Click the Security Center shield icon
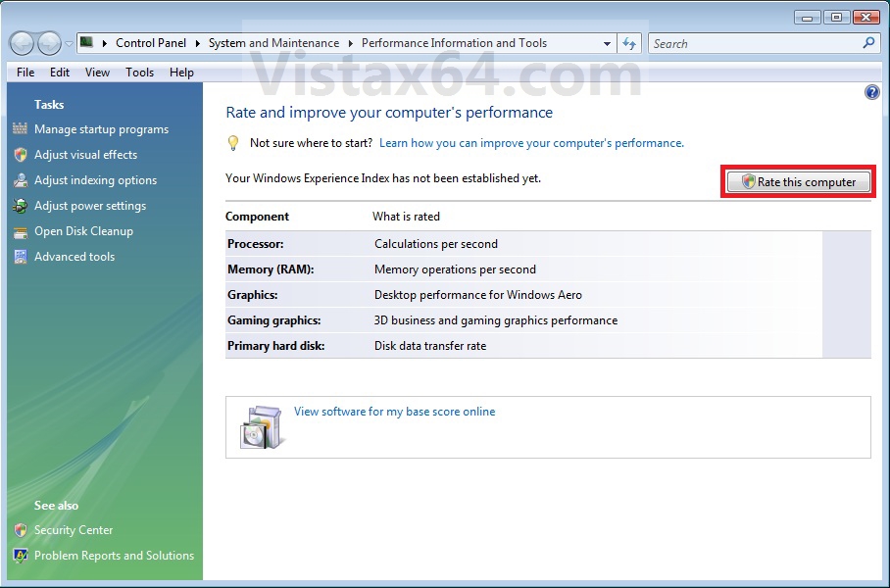Image resolution: width=890 pixels, height=588 pixels. [x=21, y=530]
